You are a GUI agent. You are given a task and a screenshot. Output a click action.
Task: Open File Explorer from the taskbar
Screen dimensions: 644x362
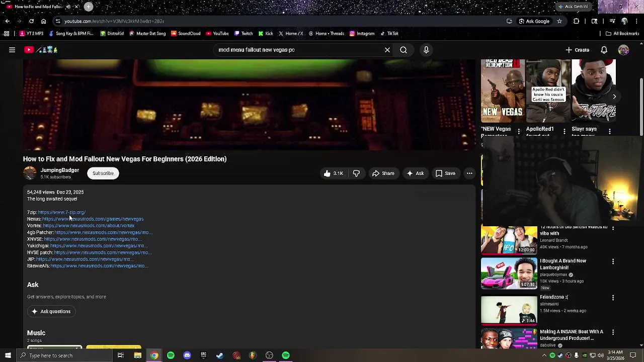137,355
